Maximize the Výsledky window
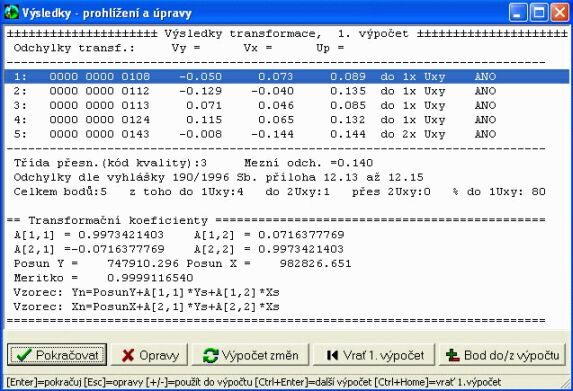 539,13
